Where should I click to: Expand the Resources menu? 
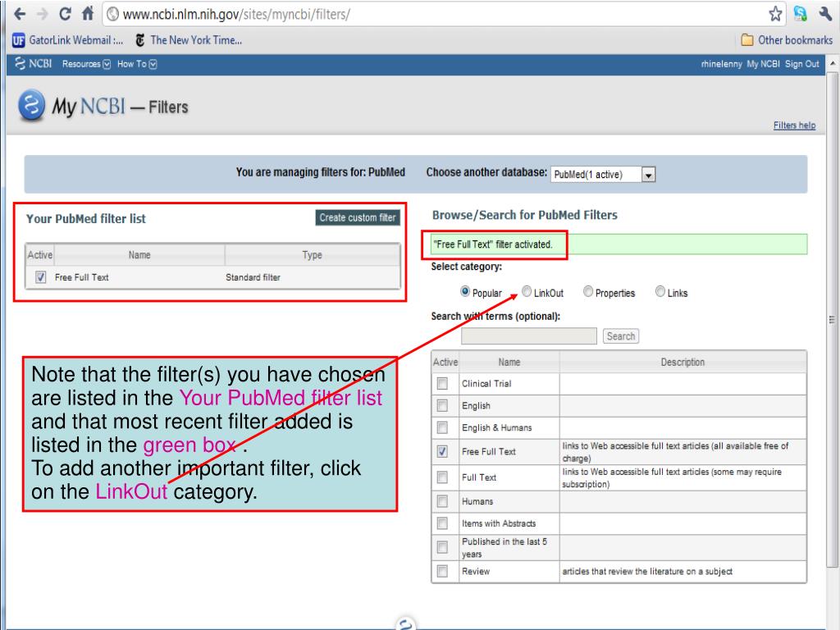click(x=86, y=64)
